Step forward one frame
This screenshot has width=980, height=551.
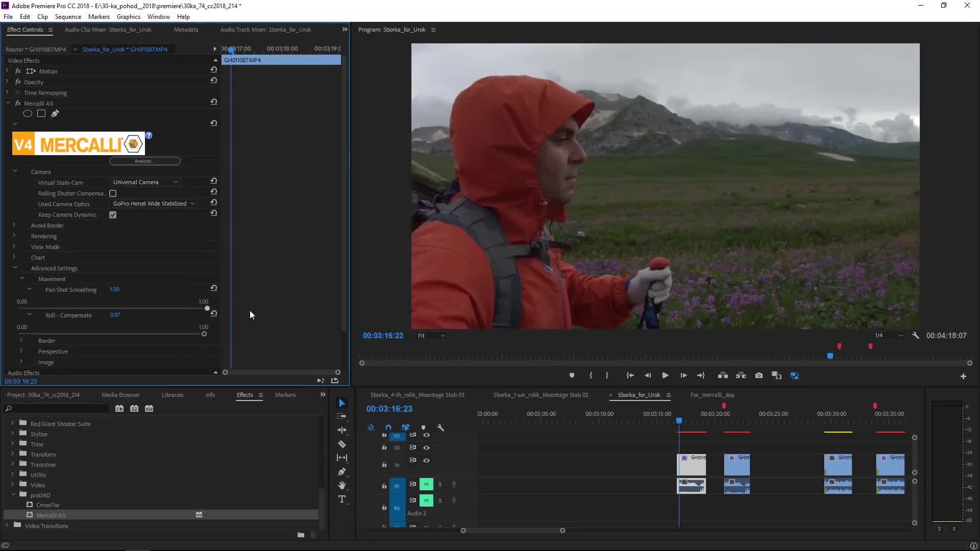pos(683,375)
